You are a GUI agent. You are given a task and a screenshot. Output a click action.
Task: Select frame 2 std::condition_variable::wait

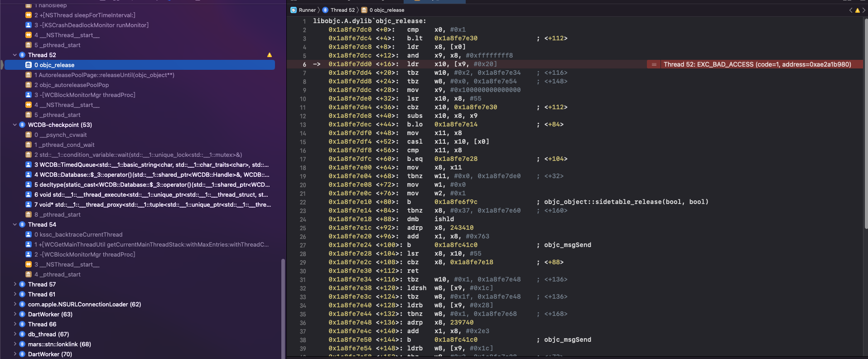[138, 155]
